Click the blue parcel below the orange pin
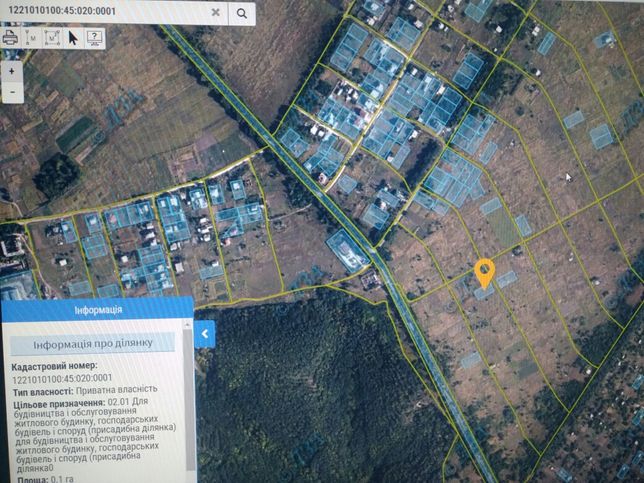The height and width of the screenshot is (483, 644). click(x=485, y=292)
